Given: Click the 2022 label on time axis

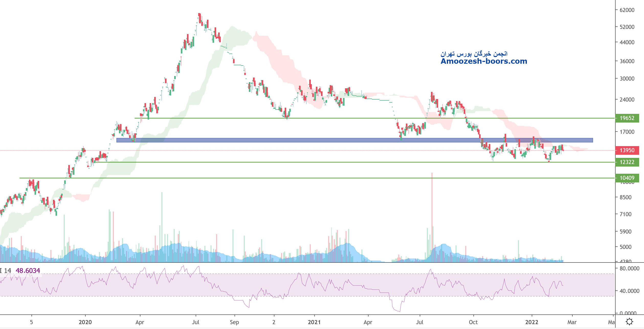Looking at the screenshot, I should [x=532, y=322].
